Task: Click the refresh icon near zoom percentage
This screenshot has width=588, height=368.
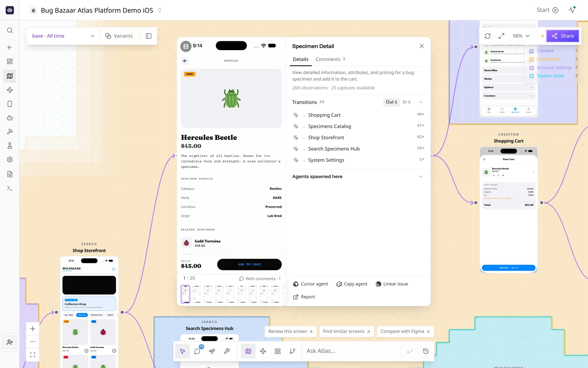Action: click(x=487, y=36)
